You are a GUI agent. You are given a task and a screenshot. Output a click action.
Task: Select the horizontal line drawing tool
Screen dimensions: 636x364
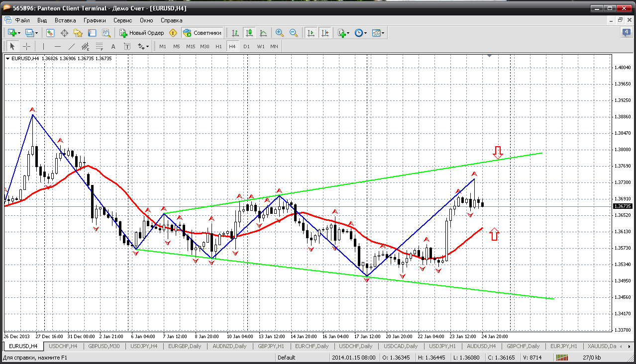tap(57, 46)
